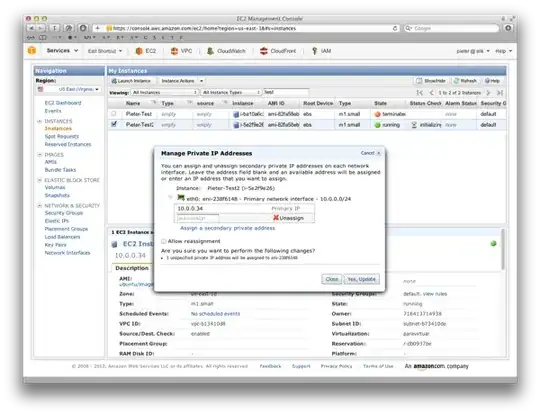Go to previous page of instances
Viewport: 540px width, 415px height.
coord(431,93)
